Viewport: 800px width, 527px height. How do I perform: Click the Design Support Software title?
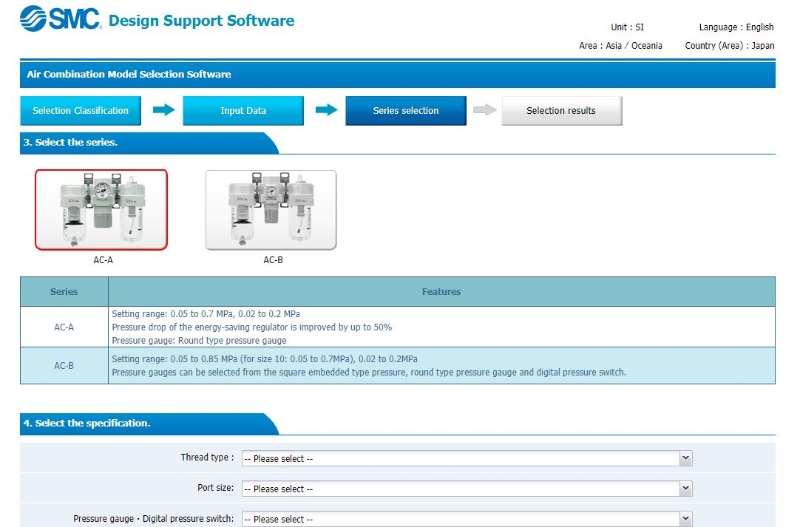202,20
